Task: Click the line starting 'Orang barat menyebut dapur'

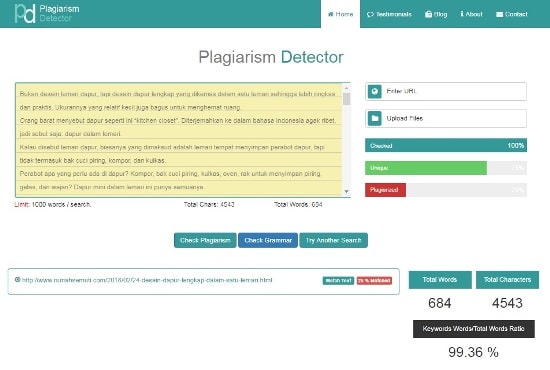Action: [177, 121]
